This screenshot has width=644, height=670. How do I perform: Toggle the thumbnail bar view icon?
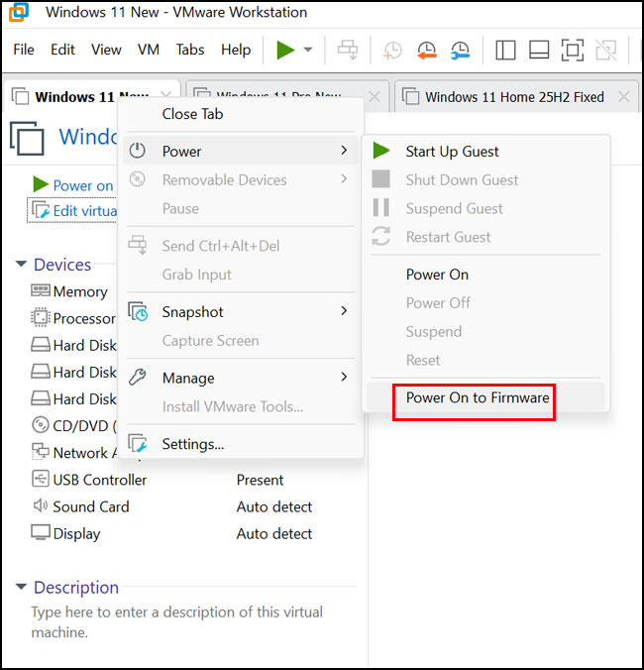539,50
